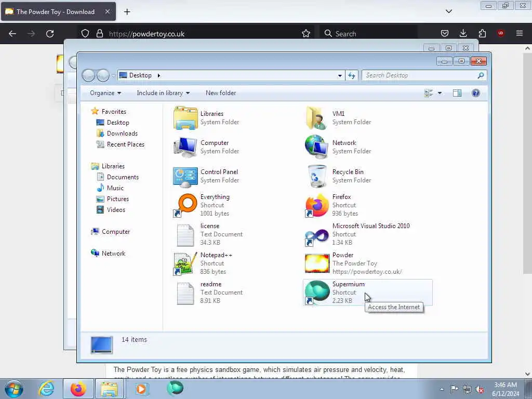Click the Search Desktop input field
Screen dimensions: 532x399
coord(424,75)
